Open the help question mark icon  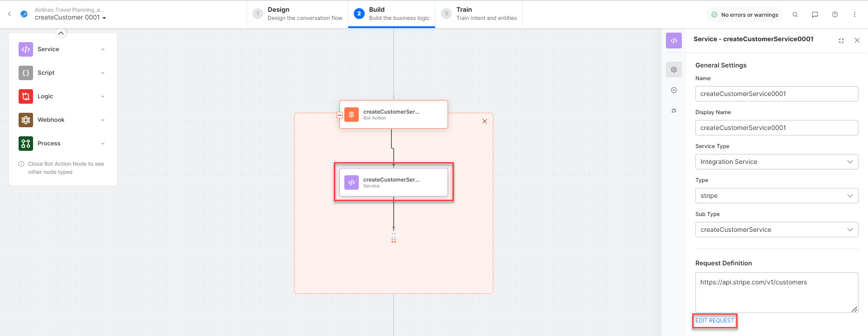[x=835, y=14]
